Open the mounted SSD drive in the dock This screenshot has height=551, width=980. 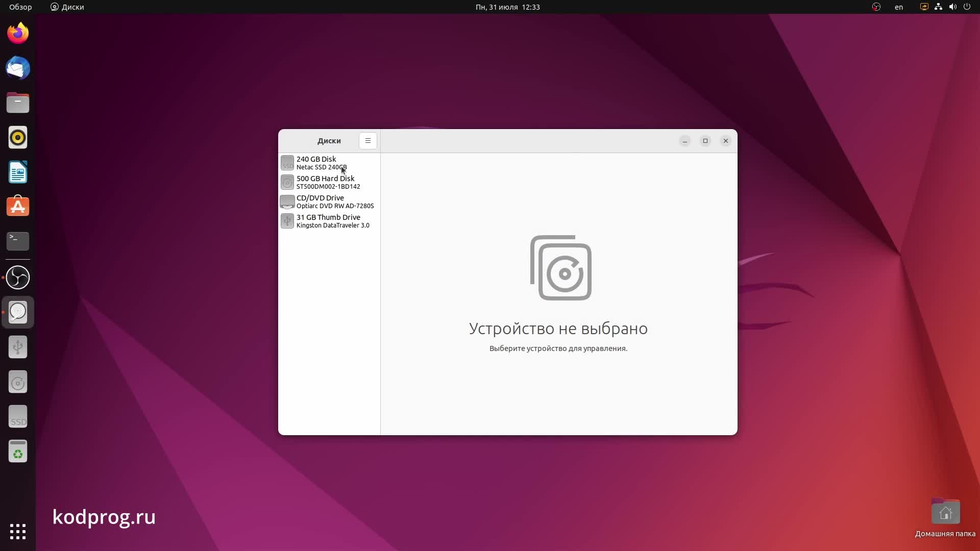(x=18, y=416)
